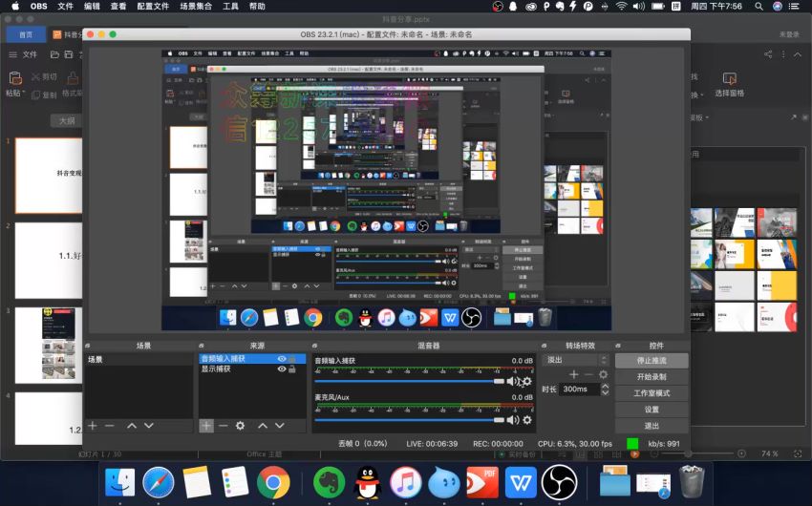Click the 开始录制 button

tap(652, 377)
